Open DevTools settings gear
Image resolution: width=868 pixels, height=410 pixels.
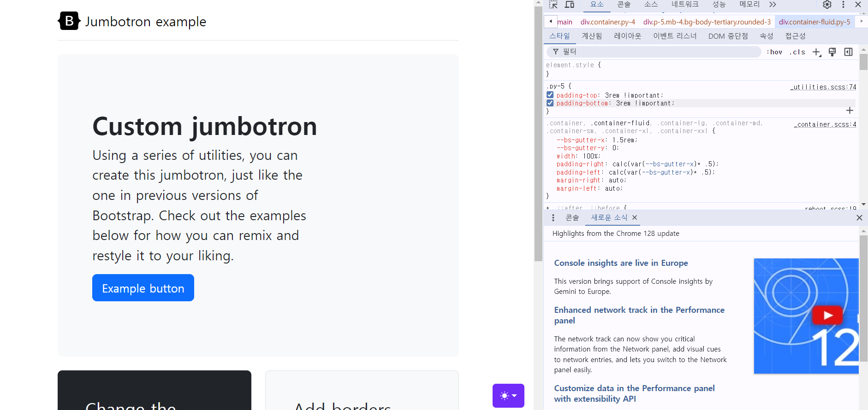[827, 5]
